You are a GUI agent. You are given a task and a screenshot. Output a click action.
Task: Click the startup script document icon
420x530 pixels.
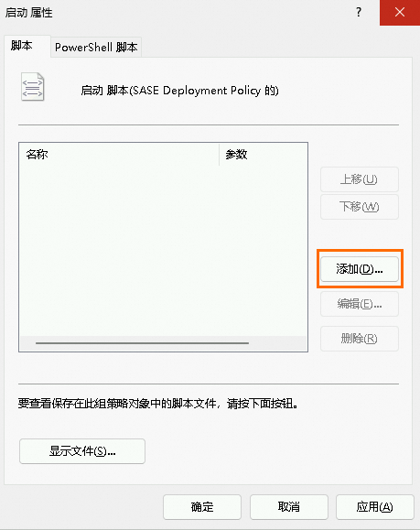[32, 87]
